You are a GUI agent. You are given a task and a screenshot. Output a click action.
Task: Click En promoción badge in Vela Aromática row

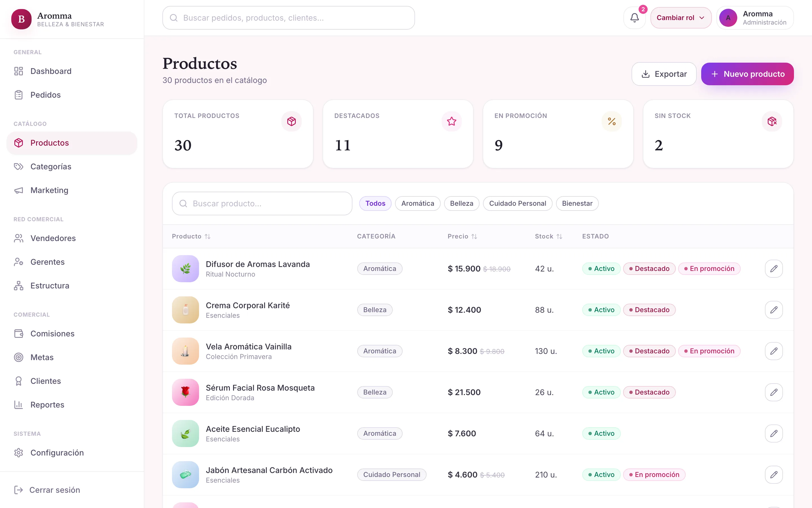pyautogui.click(x=709, y=351)
